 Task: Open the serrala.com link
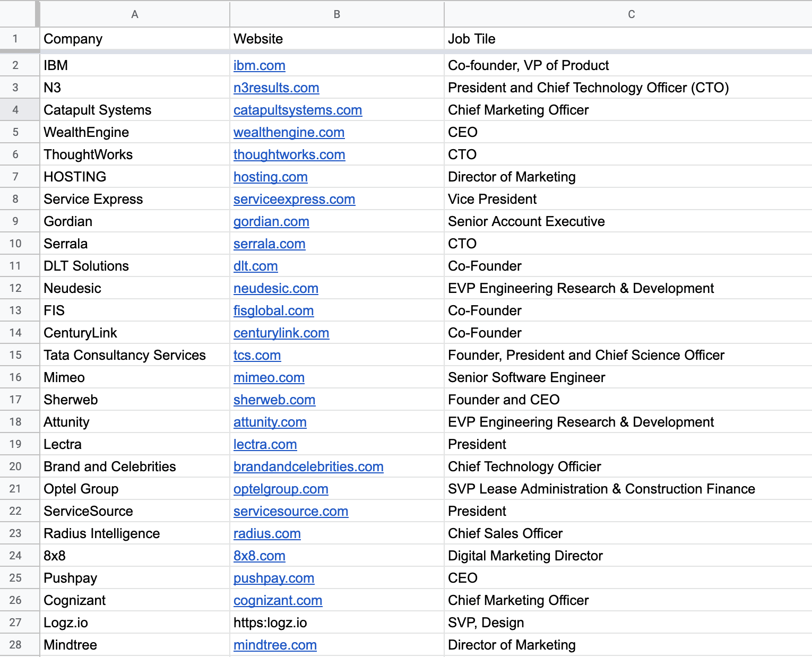[269, 244]
